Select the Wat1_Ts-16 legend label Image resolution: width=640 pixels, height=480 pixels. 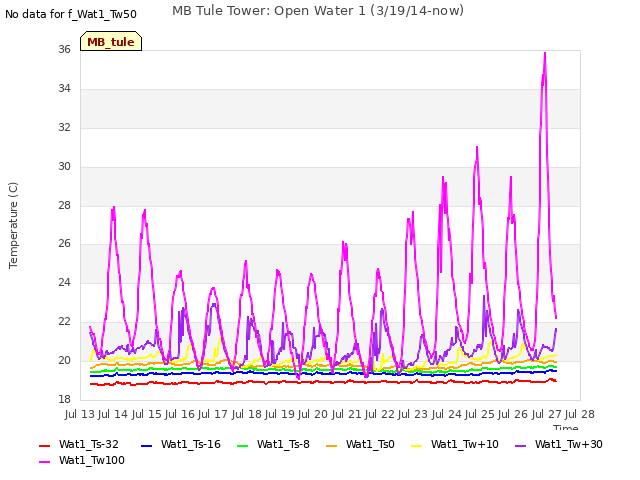click(191, 444)
